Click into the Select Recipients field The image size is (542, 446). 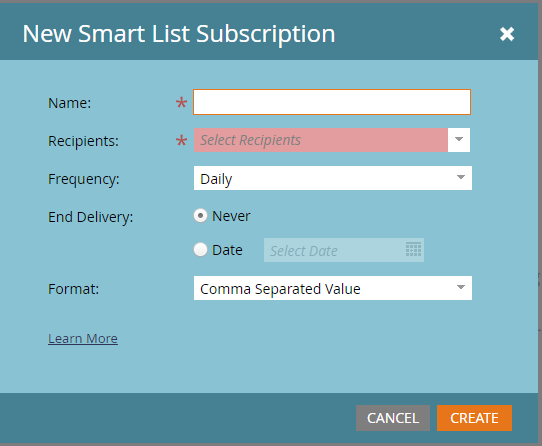[321, 140]
